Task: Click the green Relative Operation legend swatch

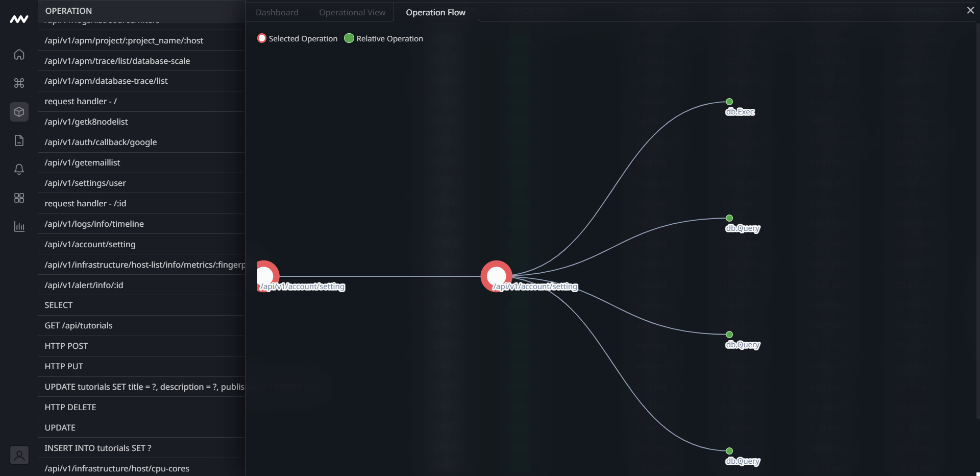Action: (349, 38)
